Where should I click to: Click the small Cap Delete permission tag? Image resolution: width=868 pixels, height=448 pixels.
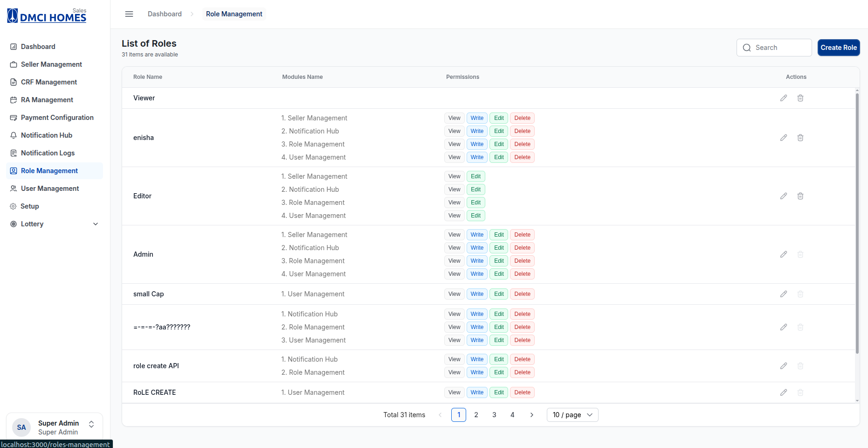pyautogui.click(x=522, y=294)
